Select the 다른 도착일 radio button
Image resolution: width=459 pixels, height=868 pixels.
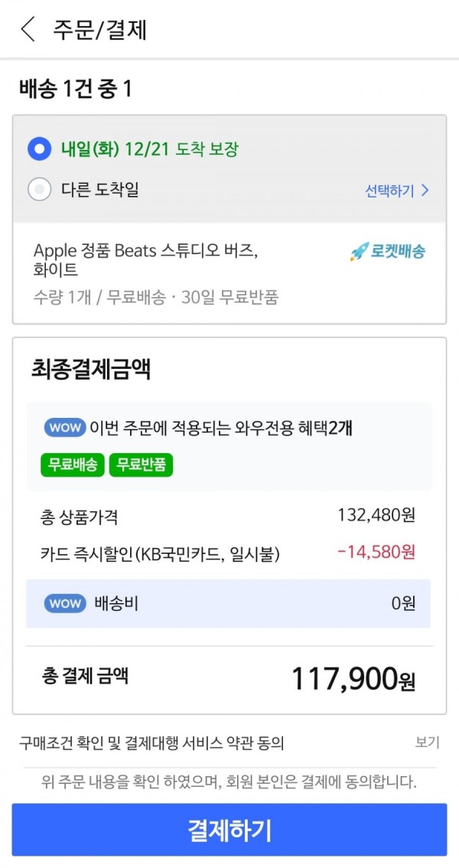39,190
